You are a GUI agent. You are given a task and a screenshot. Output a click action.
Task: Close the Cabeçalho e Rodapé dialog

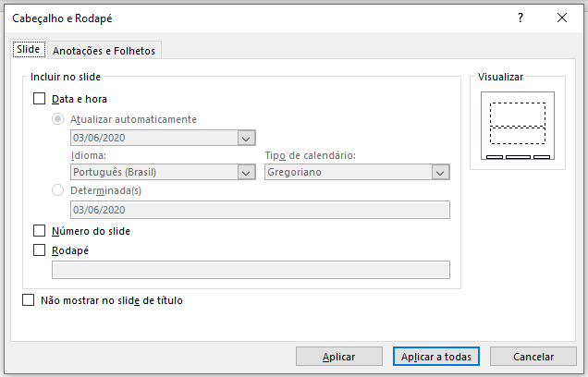point(562,18)
